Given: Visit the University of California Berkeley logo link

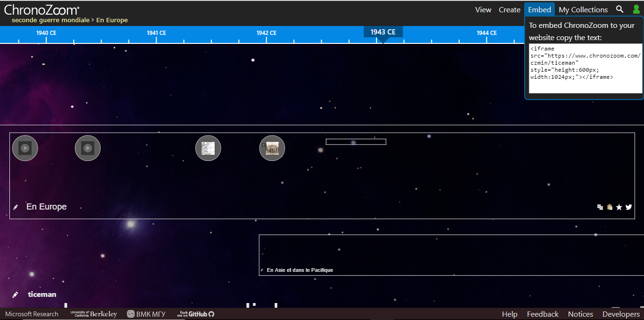Looking at the screenshot, I should point(93,314).
